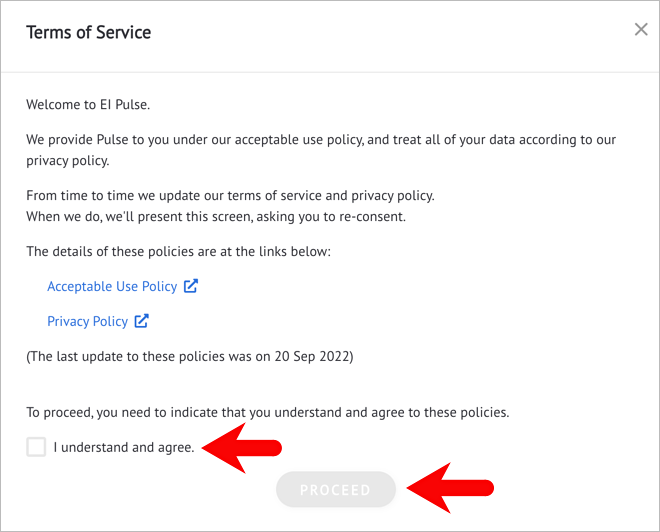Click the 'To proceed, you need to indicate' sentence
This screenshot has height=532, width=660.
(268, 412)
